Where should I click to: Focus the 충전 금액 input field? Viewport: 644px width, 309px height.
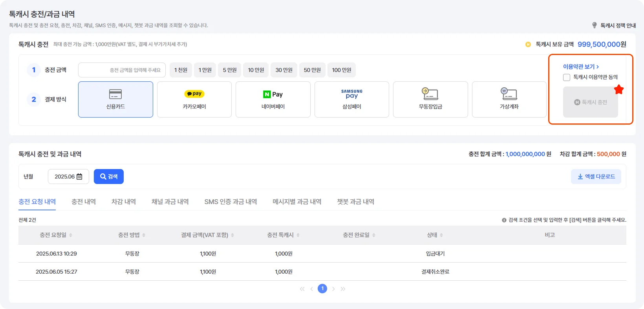click(x=122, y=70)
